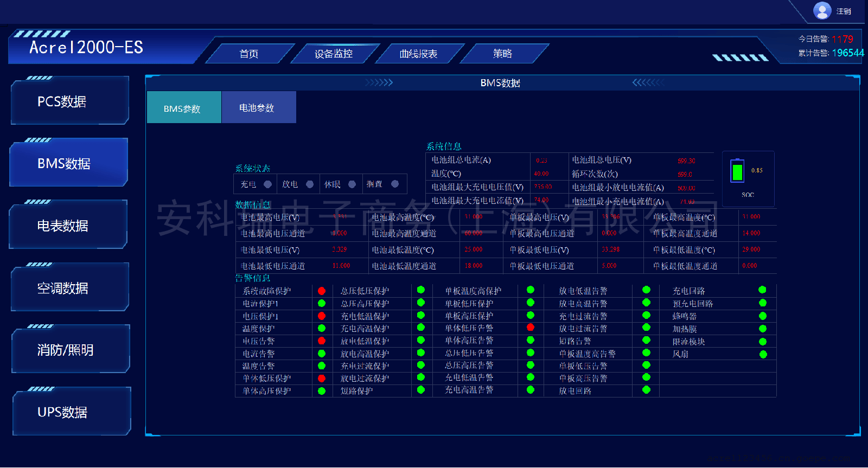Click the green indicator for 短路保护

421,389
